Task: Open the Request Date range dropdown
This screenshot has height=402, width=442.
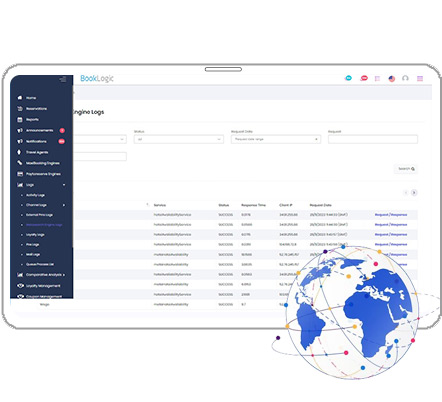Action: (276, 139)
